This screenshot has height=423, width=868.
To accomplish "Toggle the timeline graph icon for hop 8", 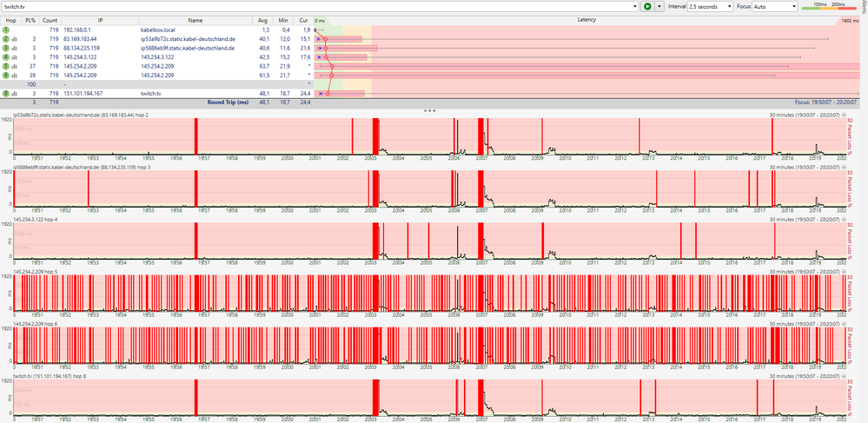I will [x=14, y=94].
